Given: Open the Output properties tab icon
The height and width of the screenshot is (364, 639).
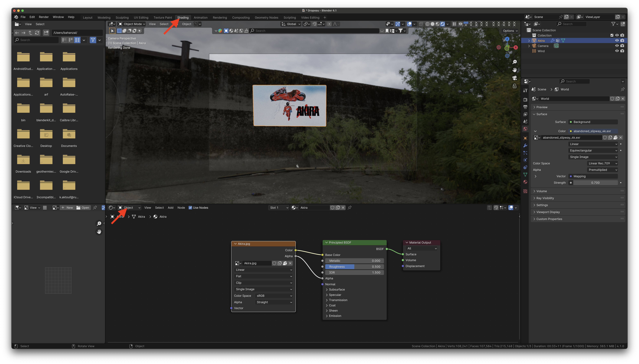Looking at the screenshot, I should coord(525,107).
